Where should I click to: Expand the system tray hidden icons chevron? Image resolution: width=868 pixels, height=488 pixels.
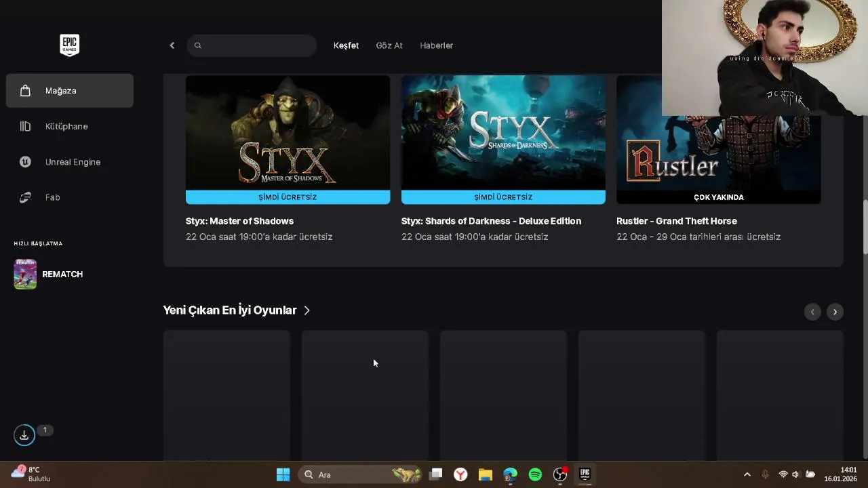click(747, 474)
